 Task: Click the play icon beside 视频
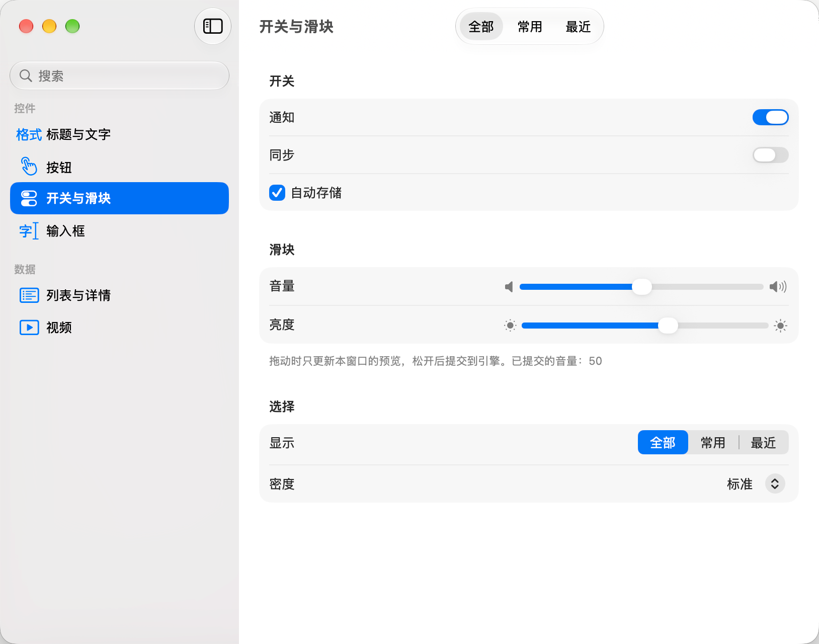[x=29, y=328]
